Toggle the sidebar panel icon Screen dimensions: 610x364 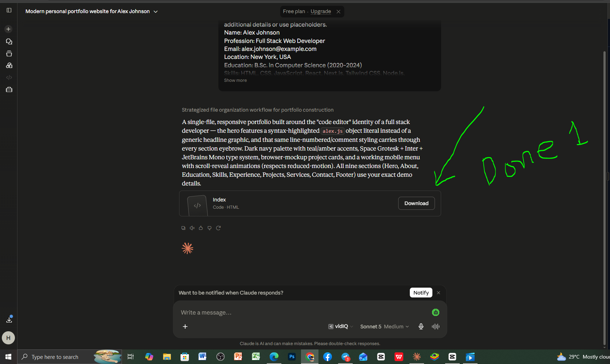pos(9,10)
